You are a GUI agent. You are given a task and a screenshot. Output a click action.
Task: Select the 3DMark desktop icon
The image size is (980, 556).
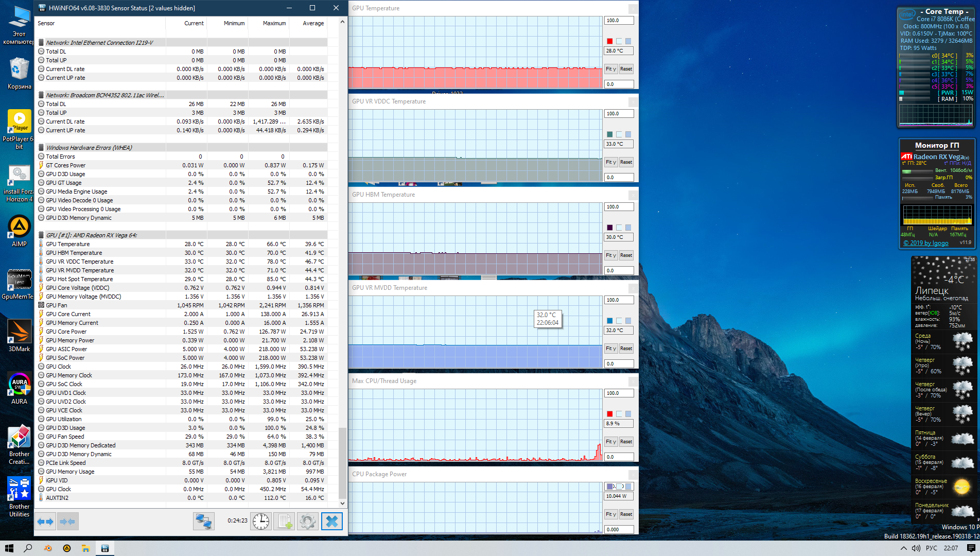[19, 336]
